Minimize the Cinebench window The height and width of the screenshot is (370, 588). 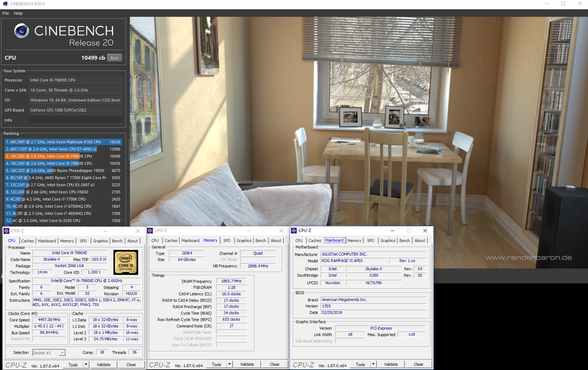547,4
